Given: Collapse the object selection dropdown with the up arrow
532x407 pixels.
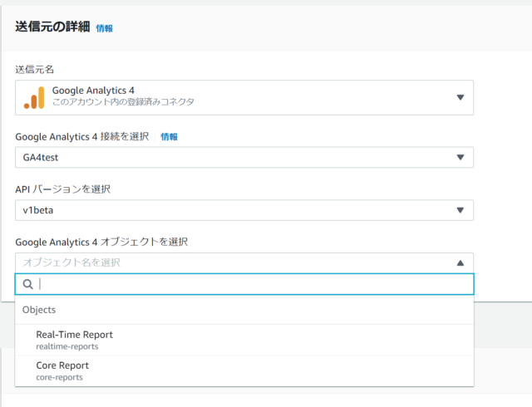Looking at the screenshot, I should (460, 262).
